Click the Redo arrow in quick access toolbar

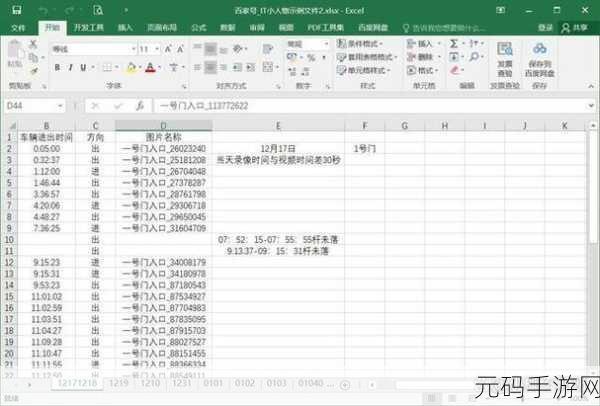click(71, 11)
